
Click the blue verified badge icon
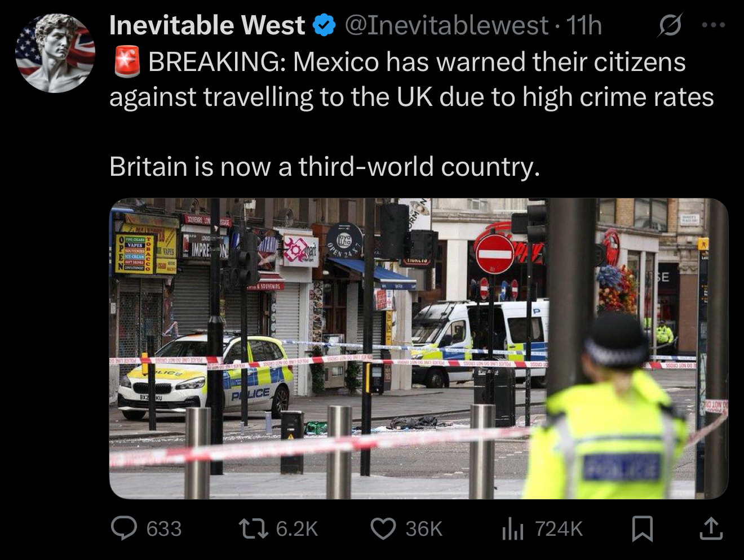pyautogui.click(x=324, y=26)
